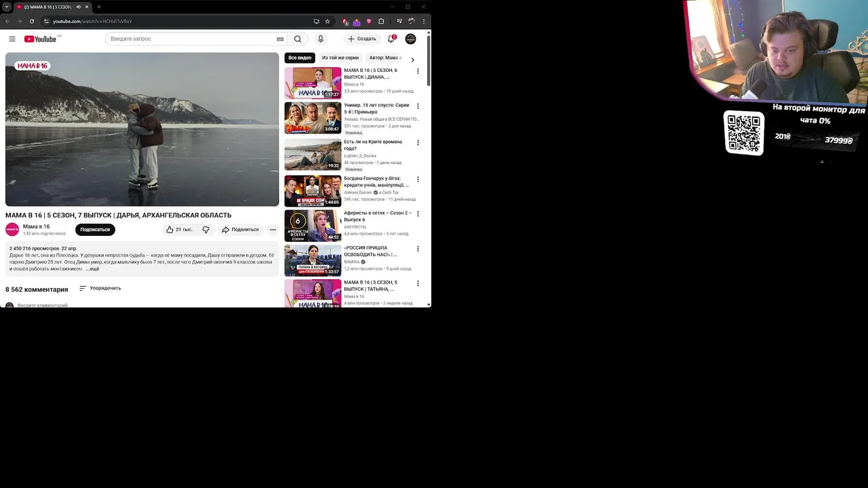Open the RAMINA channel link

[x=352, y=262]
